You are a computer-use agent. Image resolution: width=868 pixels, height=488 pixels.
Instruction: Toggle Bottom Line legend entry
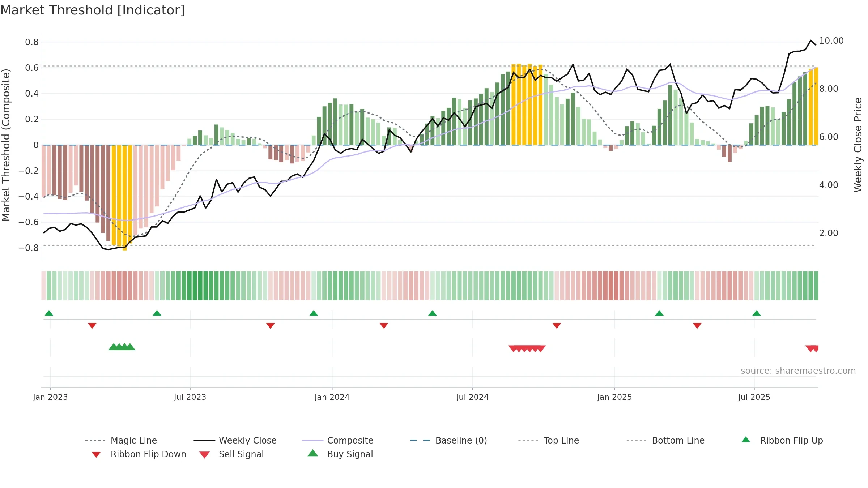(x=665, y=440)
